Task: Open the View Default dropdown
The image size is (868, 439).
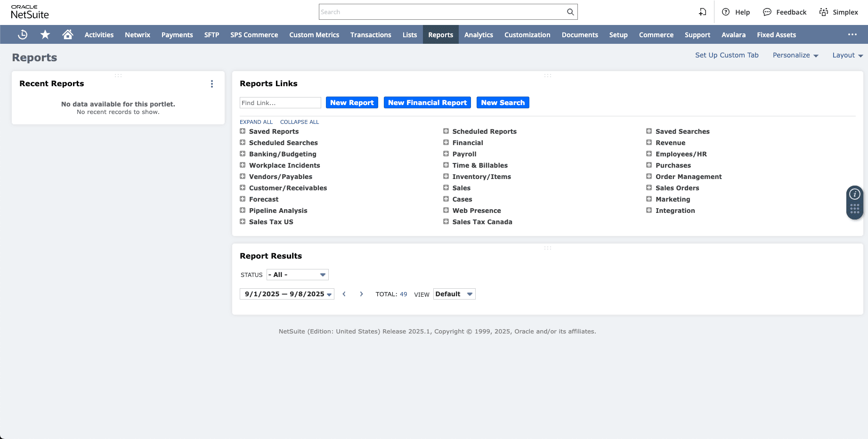Action: coord(454,294)
